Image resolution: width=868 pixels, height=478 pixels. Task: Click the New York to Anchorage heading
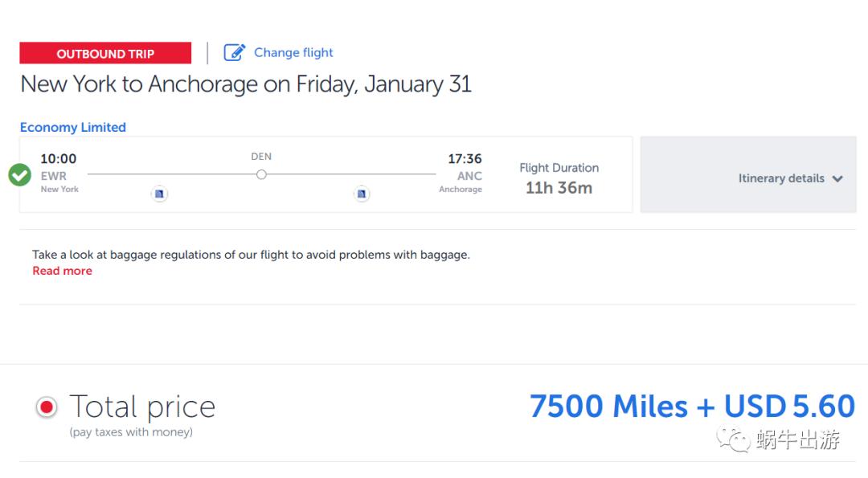246,84
